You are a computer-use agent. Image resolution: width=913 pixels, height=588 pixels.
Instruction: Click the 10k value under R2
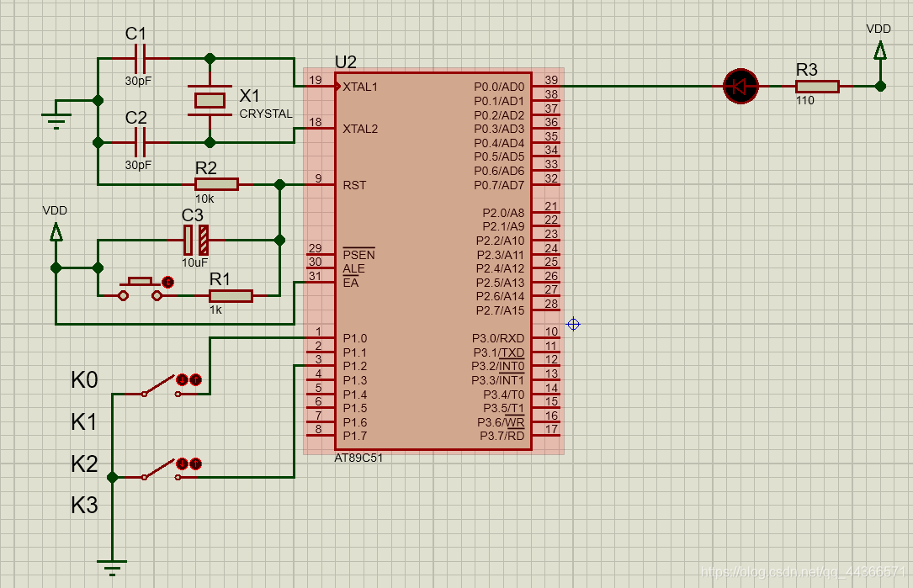pos(204,199)
